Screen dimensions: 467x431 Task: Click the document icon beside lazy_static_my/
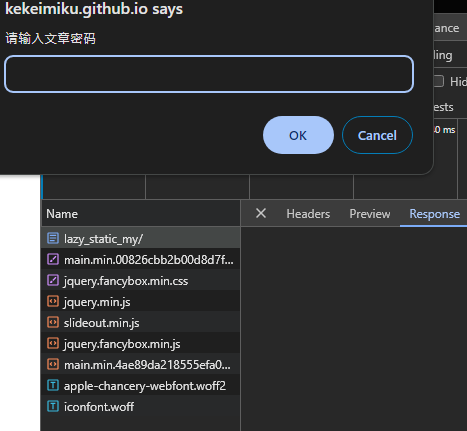click(53, 238)
